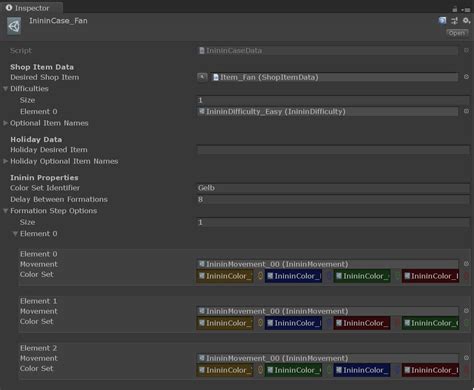This screenshot has height=390, width=474.
Task: Click the object picker for Script field
Action: (x=466, y=50)
